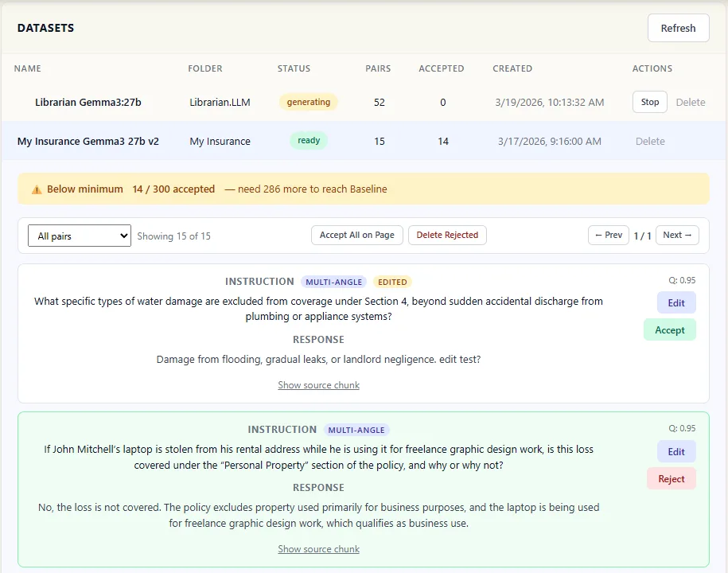Click Delete Rejected button
The height and width of the screenshot is (573, 728).
click(x=447, y=235)
